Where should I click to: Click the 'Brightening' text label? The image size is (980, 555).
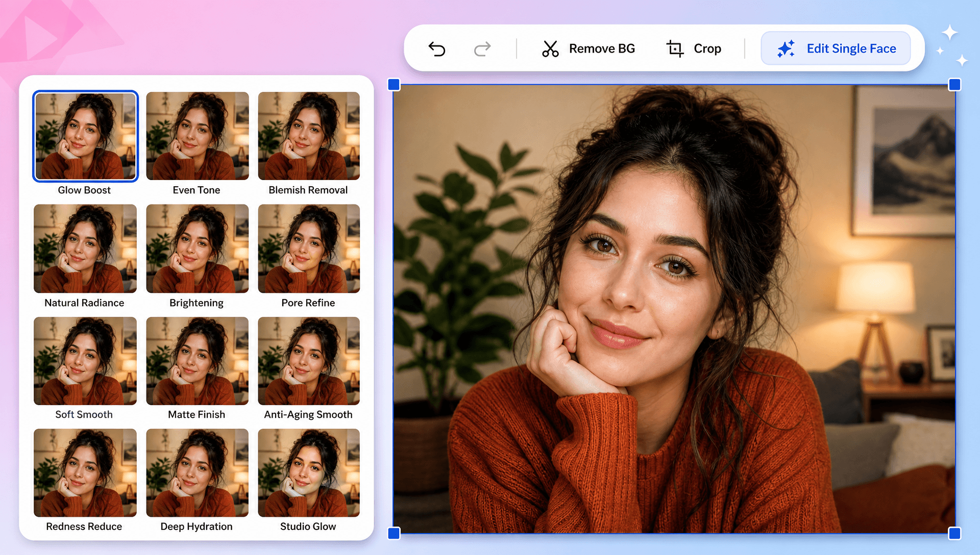197,304
